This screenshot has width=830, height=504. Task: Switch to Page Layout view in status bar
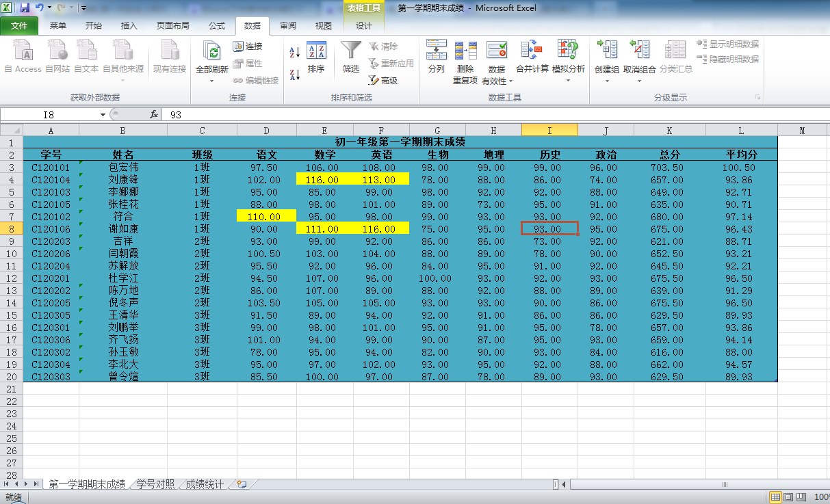(x=788, y=497)
